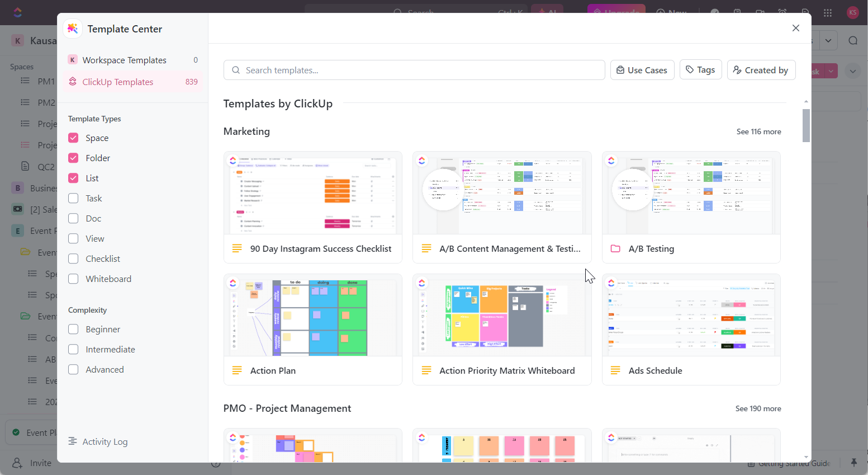
Task: Click the template list vertical scrollbar thumb
Action: [x=806, y=125]
